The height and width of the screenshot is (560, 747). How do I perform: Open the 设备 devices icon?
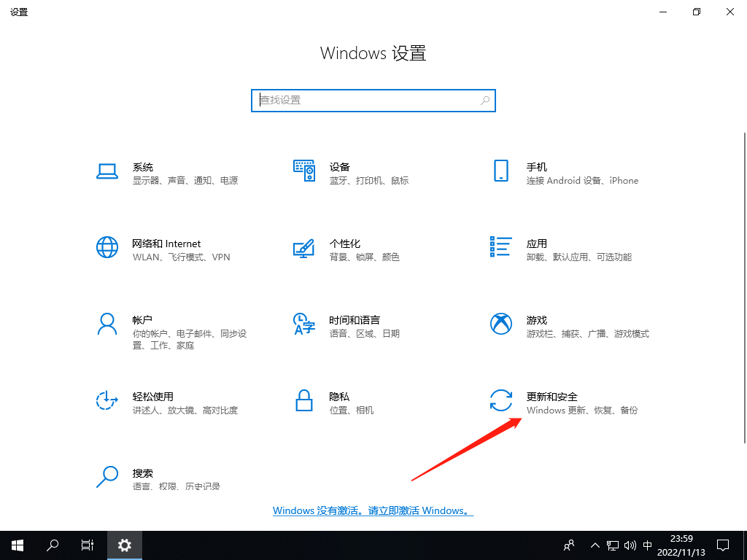304,171
